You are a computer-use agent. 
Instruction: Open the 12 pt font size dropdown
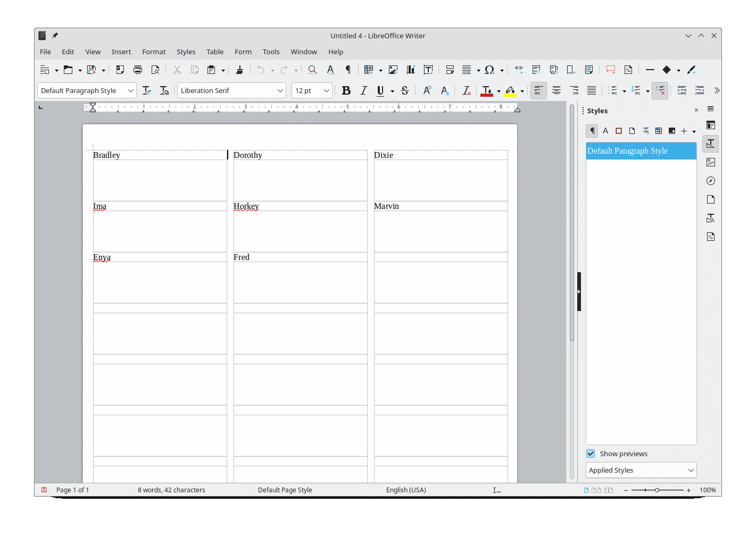tap(326, 91)
